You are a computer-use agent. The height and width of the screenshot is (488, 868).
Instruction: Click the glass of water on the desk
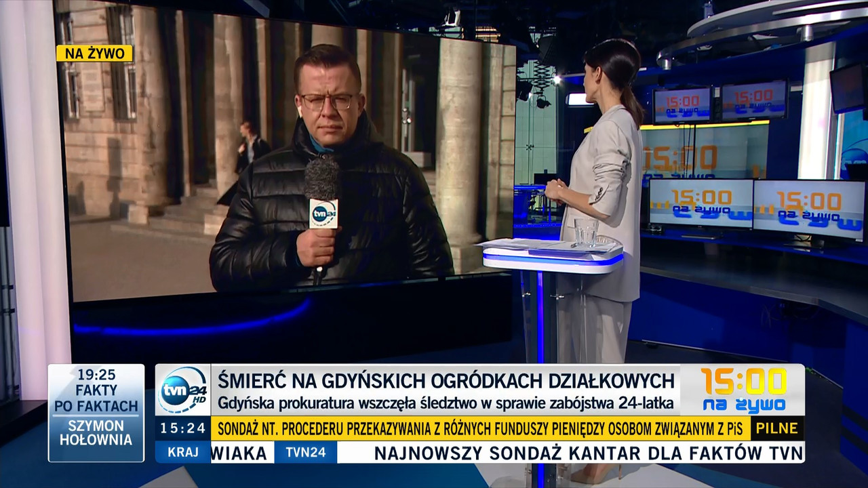pyautogui.click(x=587, y=232)
